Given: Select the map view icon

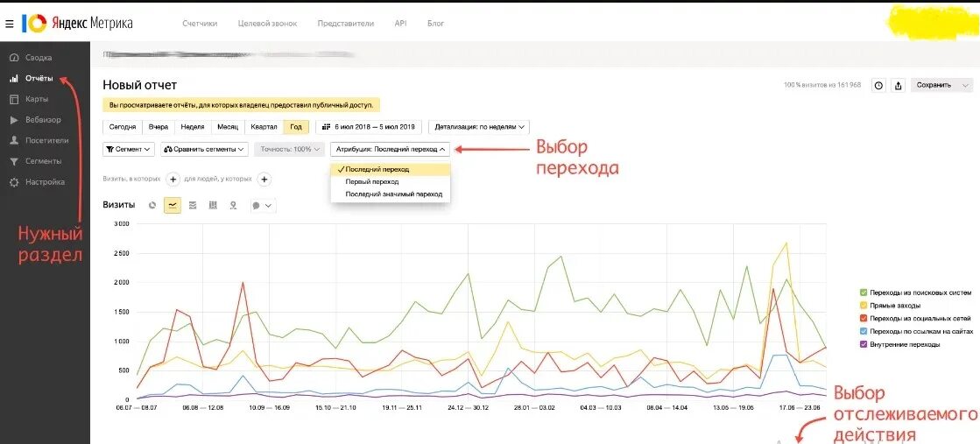Looking at the screenshot, I should point(233,206).
